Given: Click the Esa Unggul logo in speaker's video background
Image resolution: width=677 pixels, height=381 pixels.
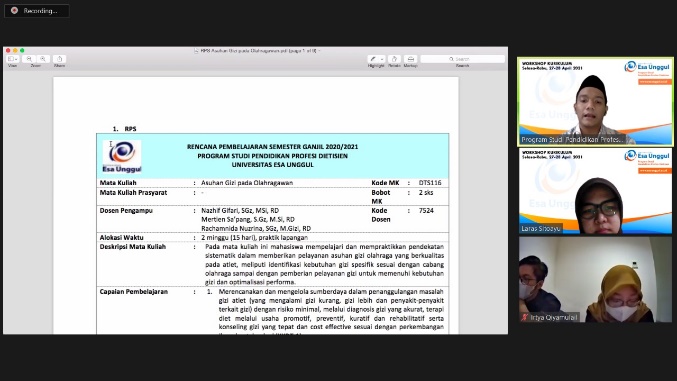Looking at the screenshot, I should (647, 67).
